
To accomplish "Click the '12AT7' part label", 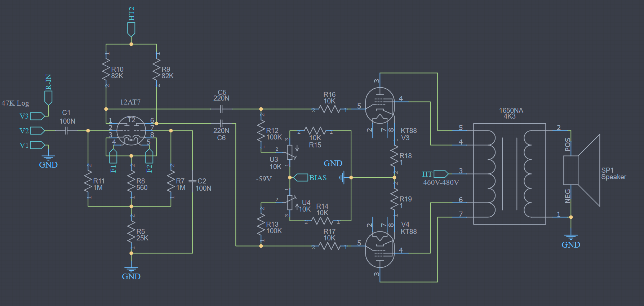I will (x=130, y=102).
